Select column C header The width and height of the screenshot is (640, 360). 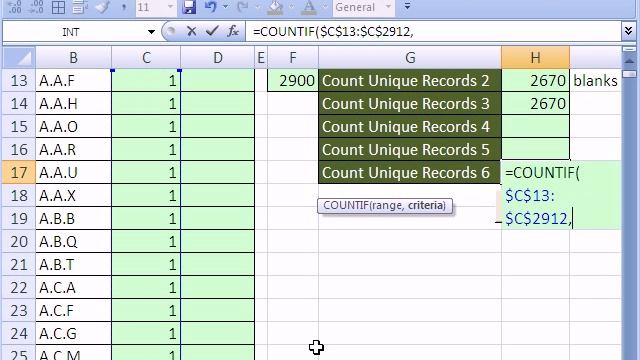[146, 58]
